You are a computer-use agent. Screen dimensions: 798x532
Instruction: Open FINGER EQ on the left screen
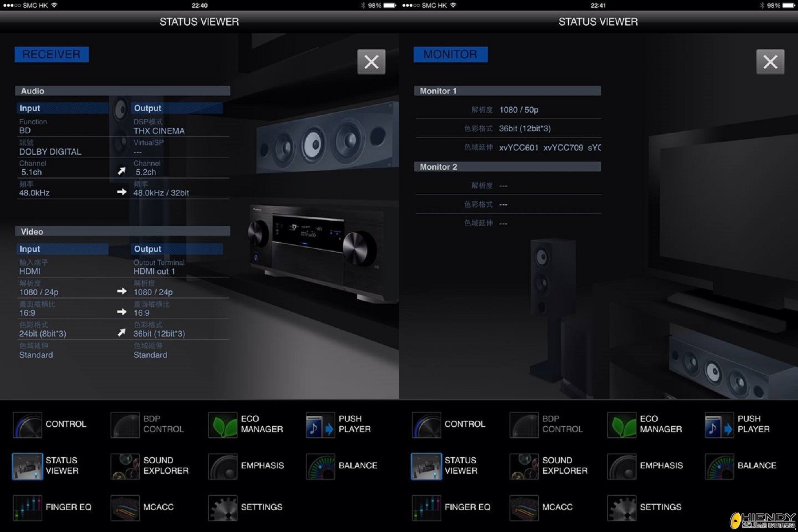click(x=27, y=508)
